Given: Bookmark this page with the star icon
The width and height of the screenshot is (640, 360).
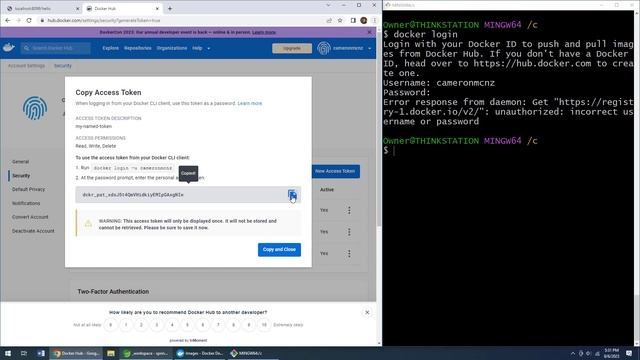Looking at the screenshot, I should pyautogui.click(x=340, y=20).
